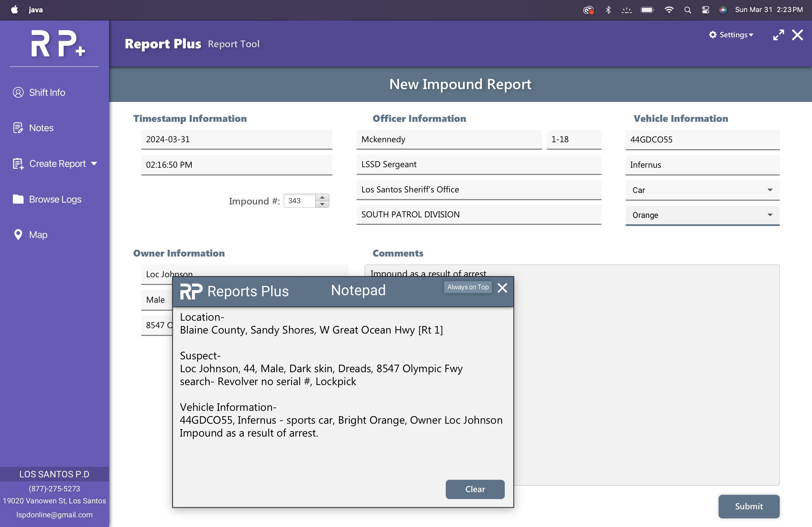Submit the impound report
Screen dimensions: 812x527
(x=749, y=506)
